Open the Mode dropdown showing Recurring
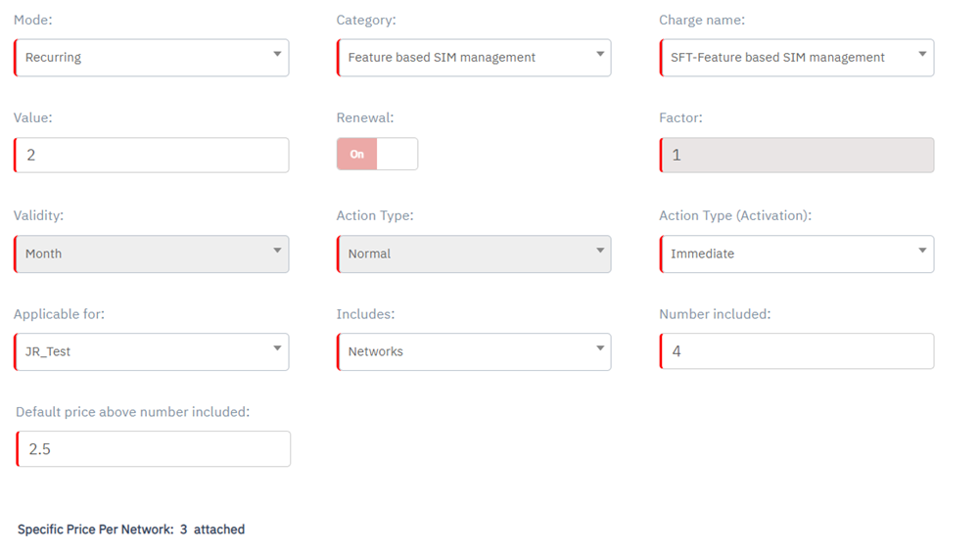This screenshot has width=980, height=553. (152, 58)
